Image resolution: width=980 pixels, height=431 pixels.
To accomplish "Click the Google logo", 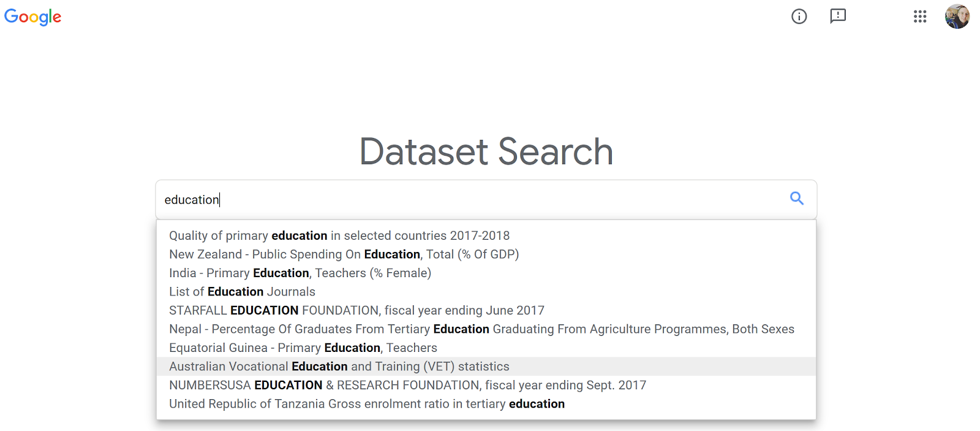I will (32, 17).
